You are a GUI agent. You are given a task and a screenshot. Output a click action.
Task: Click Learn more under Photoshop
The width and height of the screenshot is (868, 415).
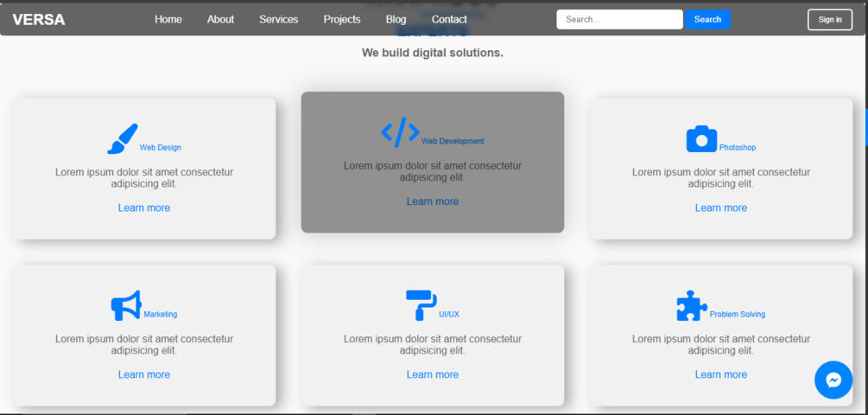721,207
